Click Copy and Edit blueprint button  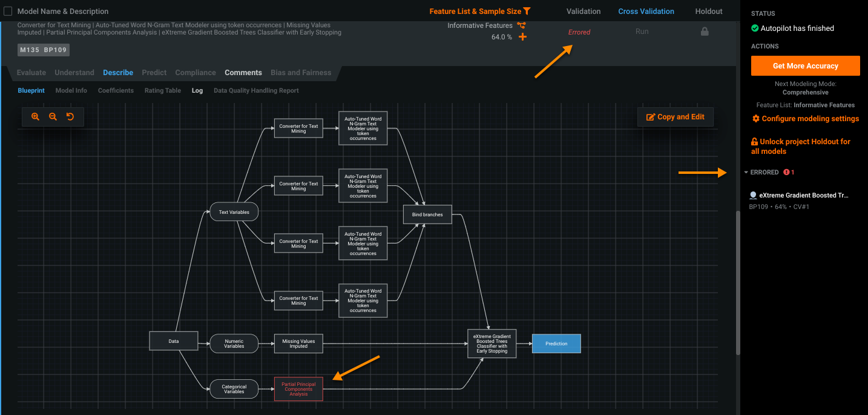(675, 117)
